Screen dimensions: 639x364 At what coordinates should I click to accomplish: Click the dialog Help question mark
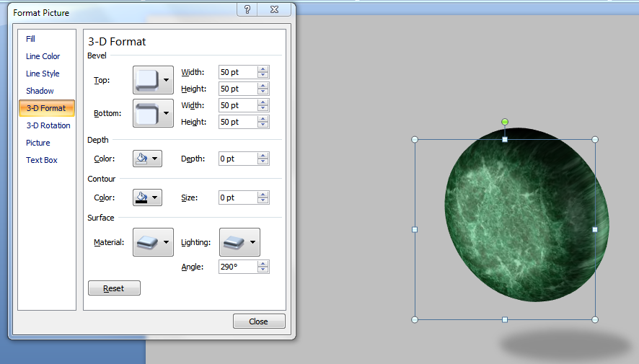point(247,9)
